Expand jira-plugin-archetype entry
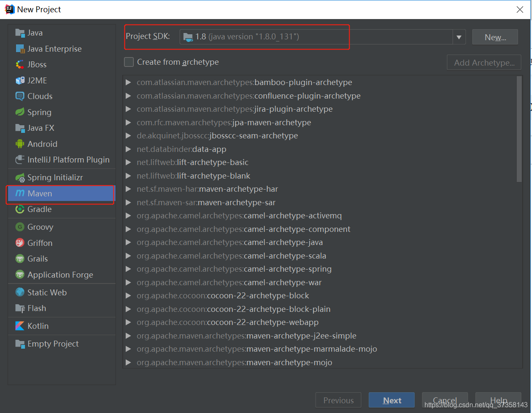The image size is (532, 413). (x=128, y=109)
